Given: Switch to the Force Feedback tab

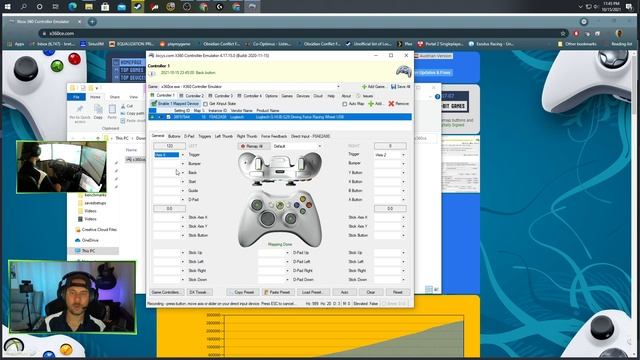Looking at the screenshot, I should (x=274, y=136).
